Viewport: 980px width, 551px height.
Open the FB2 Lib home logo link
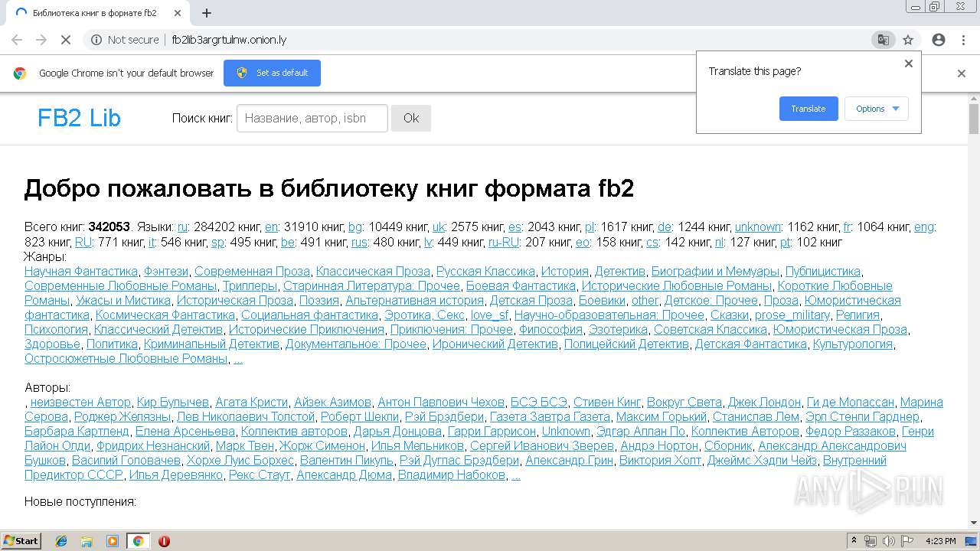[x=79, y=118]
